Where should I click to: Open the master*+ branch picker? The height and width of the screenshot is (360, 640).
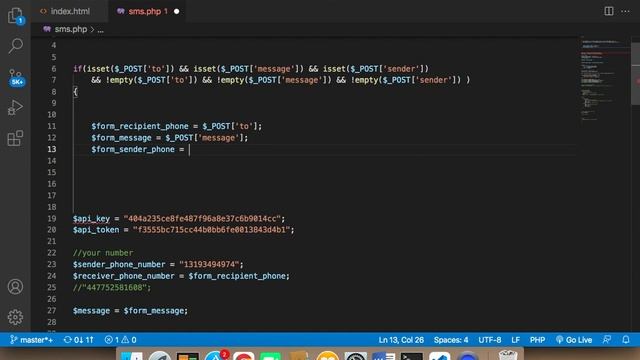tap(31, 340)
